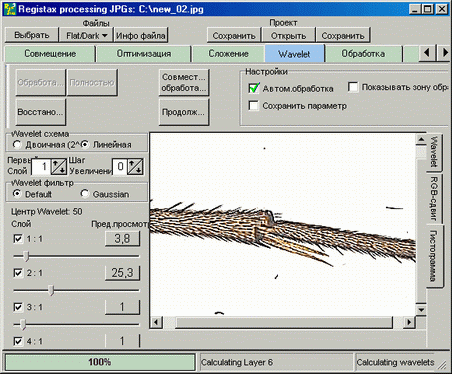
Task: Select the Gaussian wavelet filter
Action: point(85,194)
